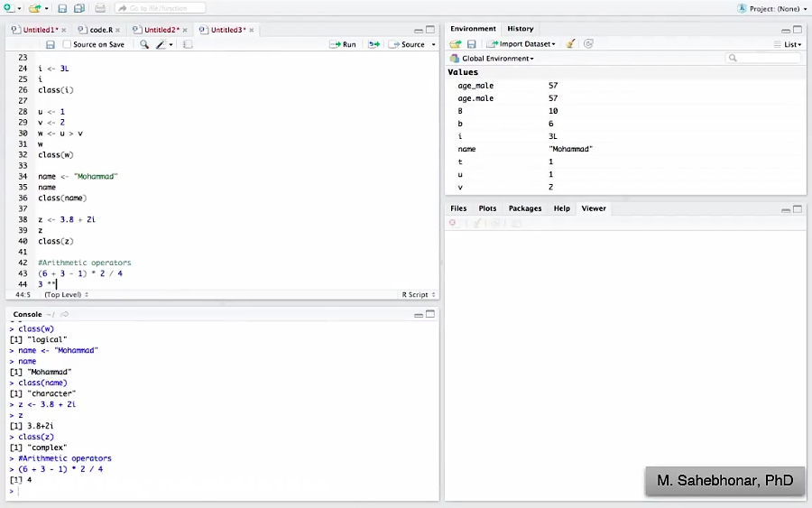Click the Save Workspace icon
The image size is (812, 508).
tap(471, 44)
